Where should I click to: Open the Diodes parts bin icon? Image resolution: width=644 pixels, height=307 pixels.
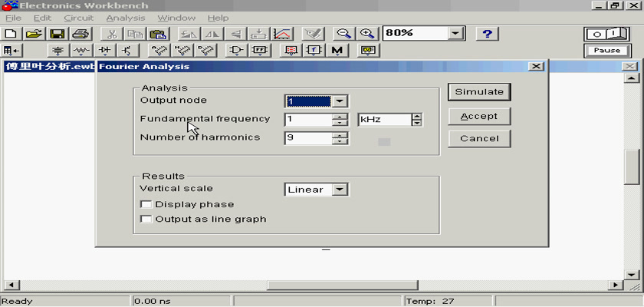tap(105, 51)
